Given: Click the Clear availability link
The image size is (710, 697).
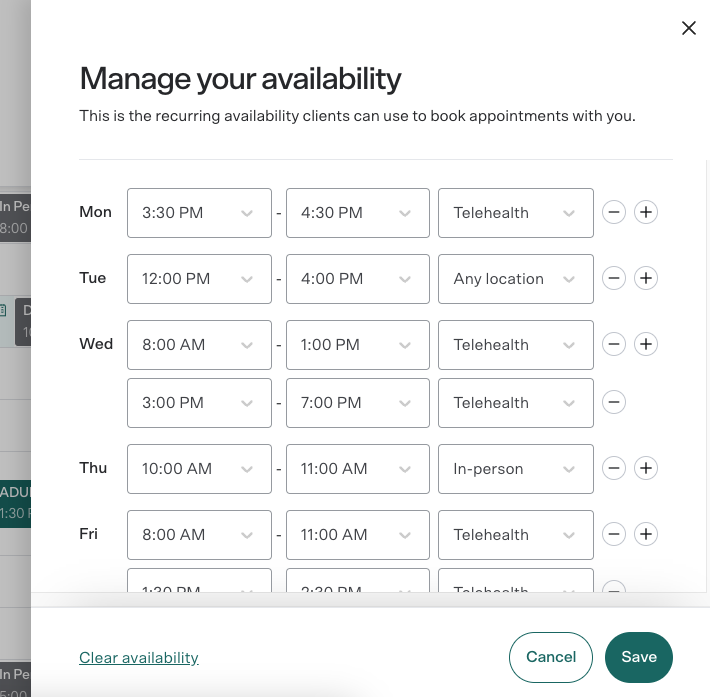Looking at the screenshot, I should (x=139, y=658).
